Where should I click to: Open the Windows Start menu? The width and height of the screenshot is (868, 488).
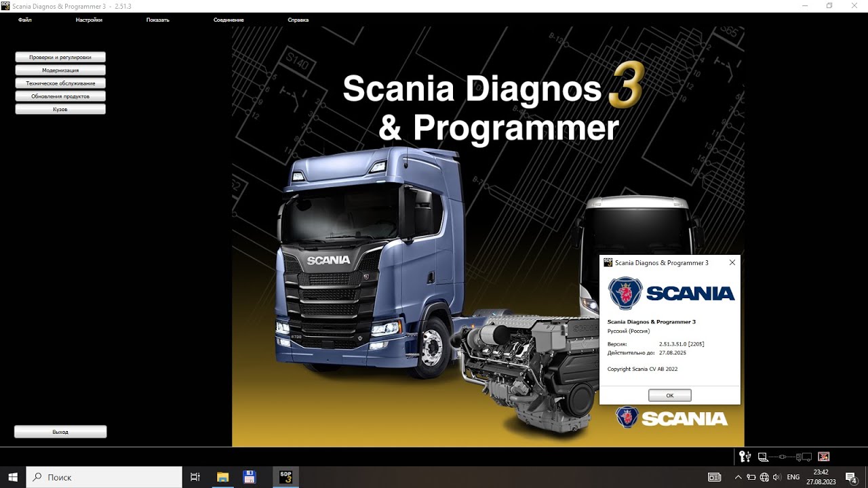(x=13, y=477)
